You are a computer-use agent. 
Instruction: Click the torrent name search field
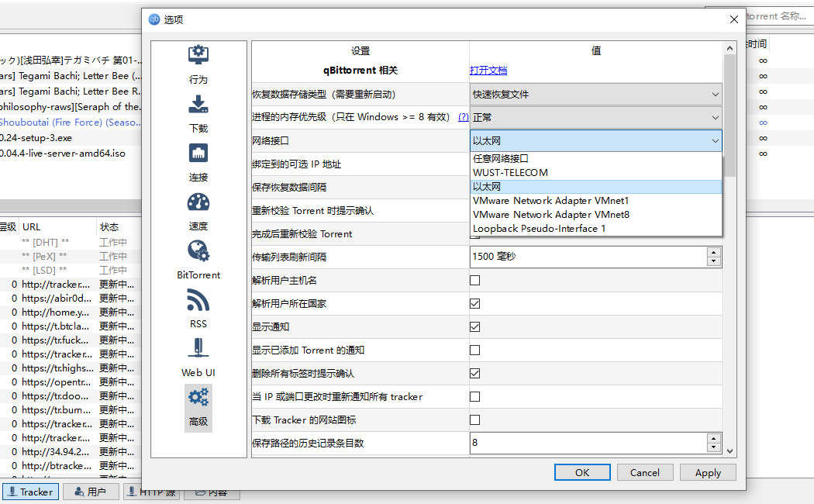click(778, 16)
